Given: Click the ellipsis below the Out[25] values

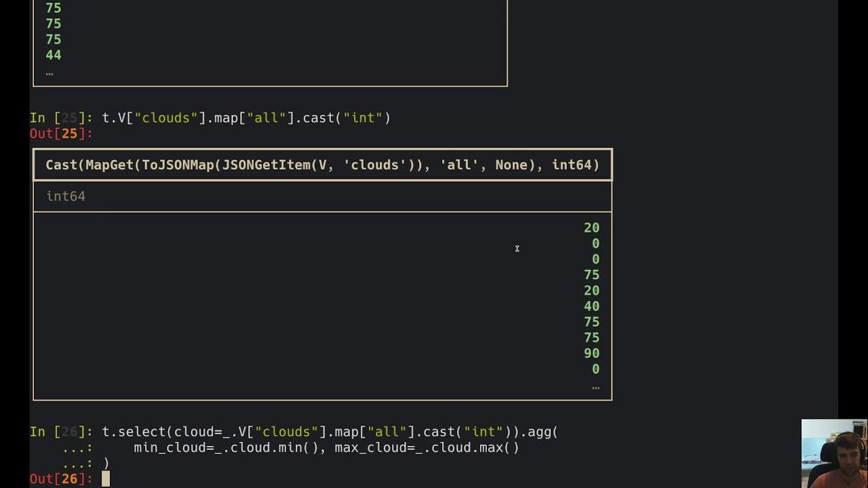Looking at the screenshot, I should click(x=595, y=386).
